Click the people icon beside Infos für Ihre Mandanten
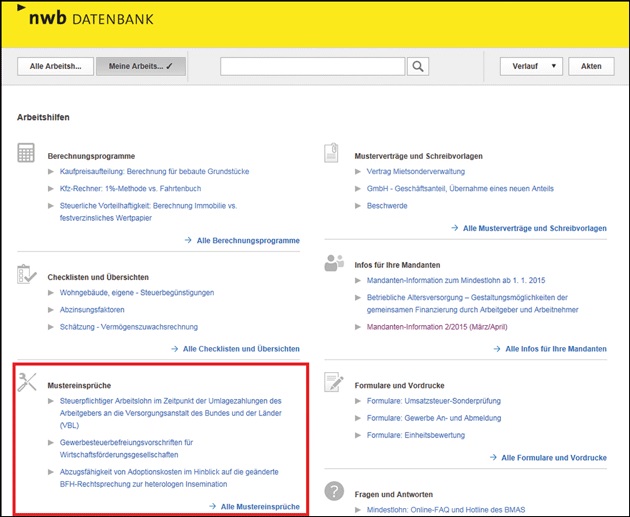Viewport: 630px width, 517px height. click(334, 263)
